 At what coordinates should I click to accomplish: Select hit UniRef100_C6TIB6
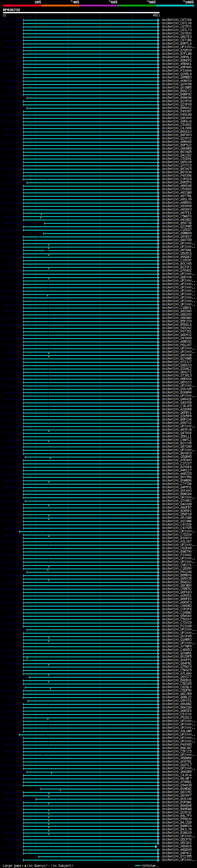coord(177,40)
